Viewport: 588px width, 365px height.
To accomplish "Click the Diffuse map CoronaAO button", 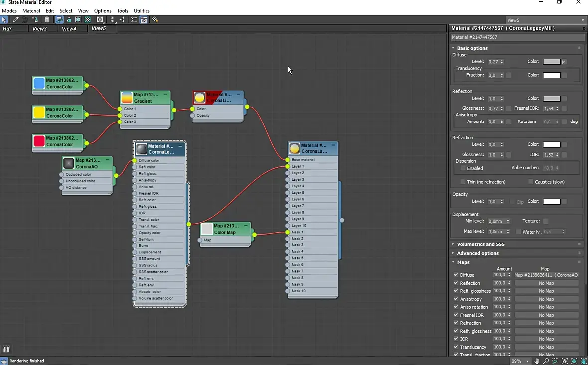I will [546, 275].
